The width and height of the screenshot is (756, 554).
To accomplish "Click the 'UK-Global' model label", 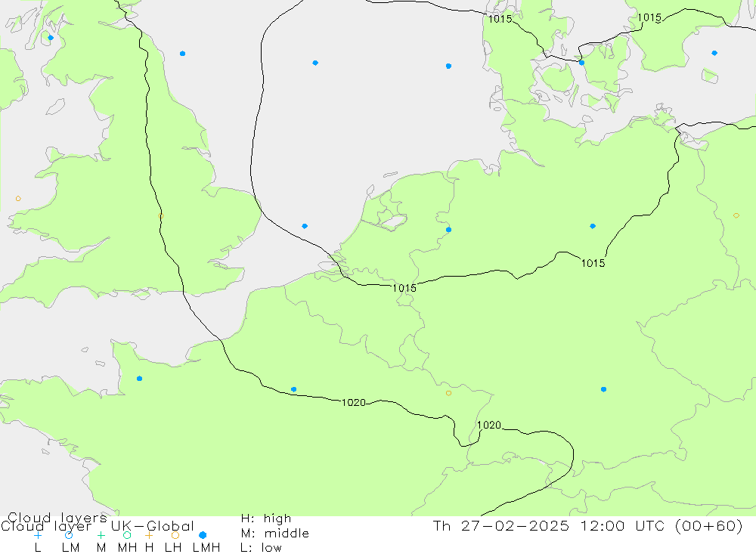I will point(153,526).
